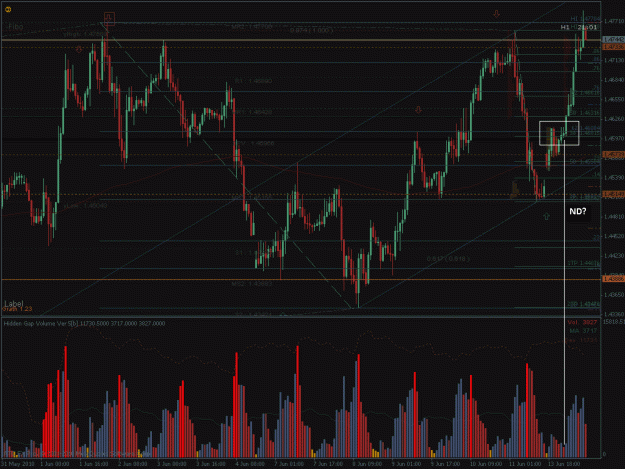Click the H1 timeframe label
Image resolution: width=625 pixels, height=469 pixels.
(565, 27)
